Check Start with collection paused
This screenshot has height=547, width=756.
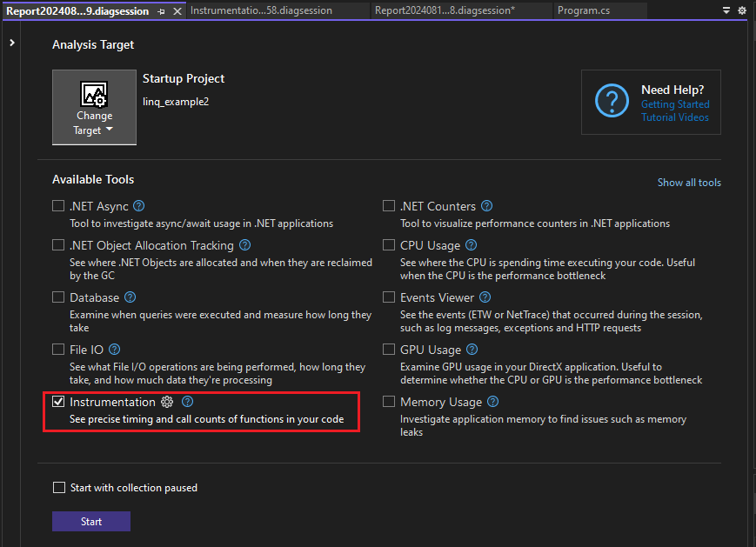[58, 488]
